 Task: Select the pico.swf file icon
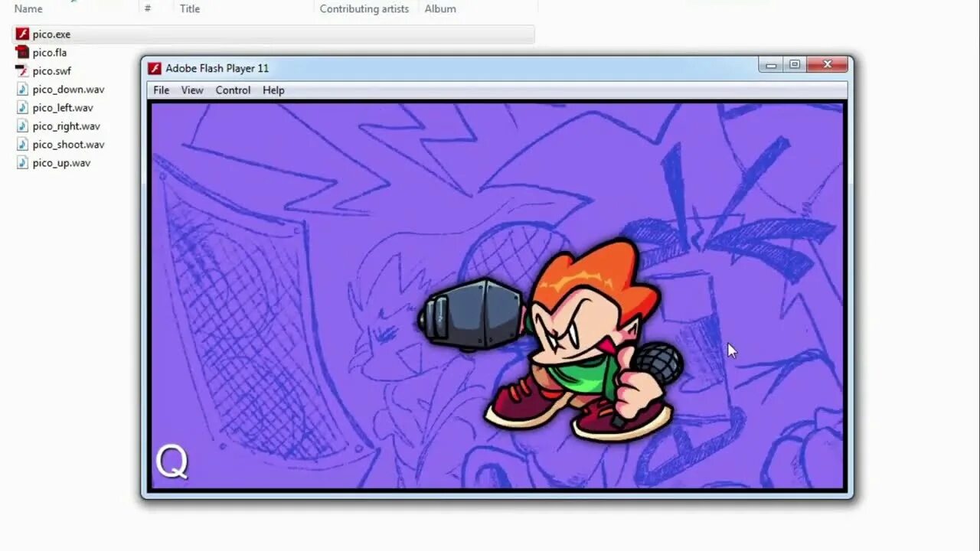coord(22,71)
